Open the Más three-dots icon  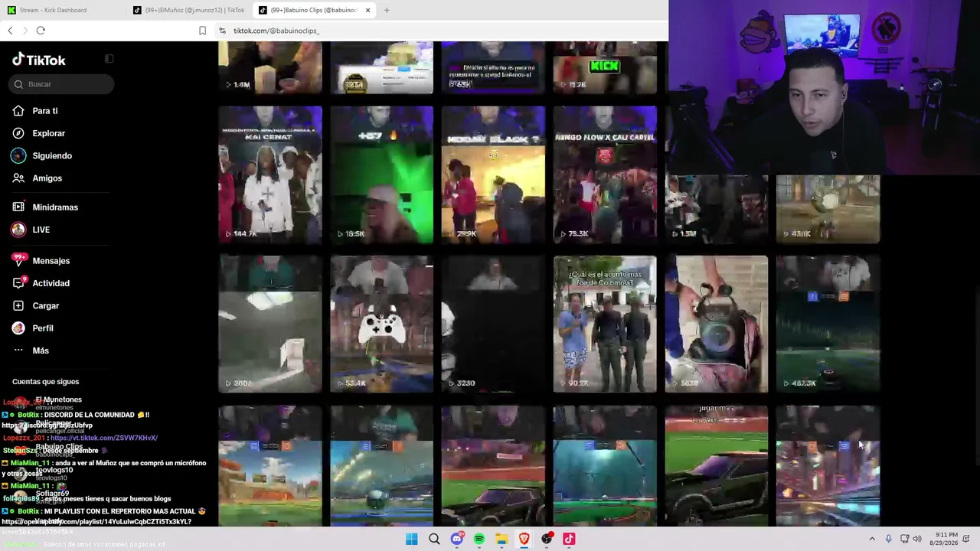pos(18,350)
